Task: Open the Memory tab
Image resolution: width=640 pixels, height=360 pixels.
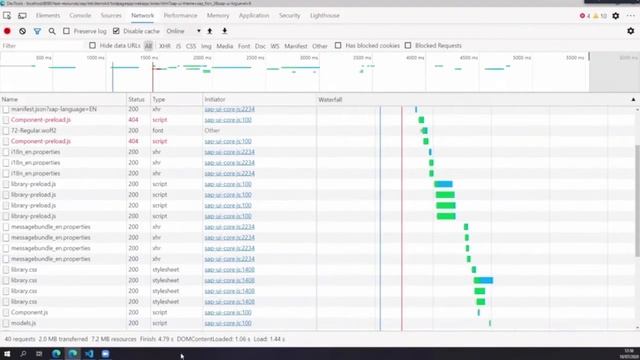Action: click(218, 16)
